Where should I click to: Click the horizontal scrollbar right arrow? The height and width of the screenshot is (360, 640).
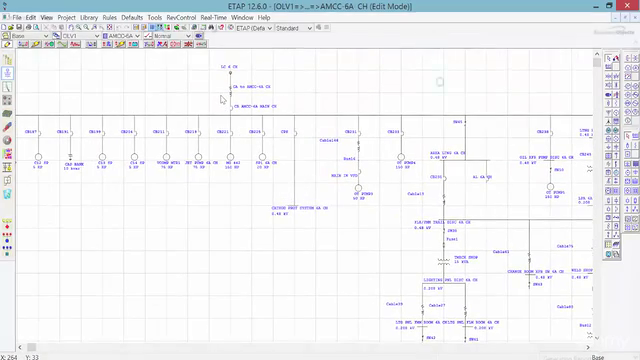(588, 347)
